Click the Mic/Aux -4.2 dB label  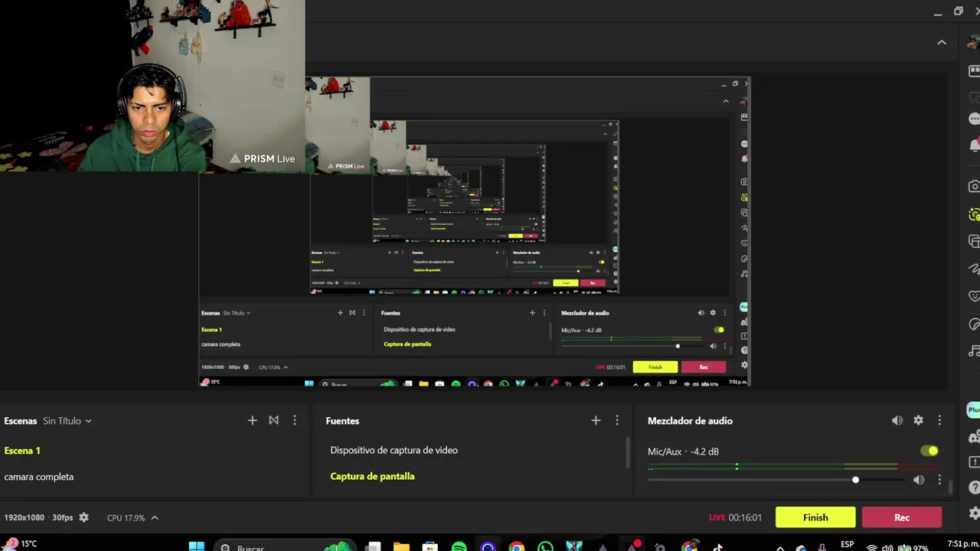683,452
